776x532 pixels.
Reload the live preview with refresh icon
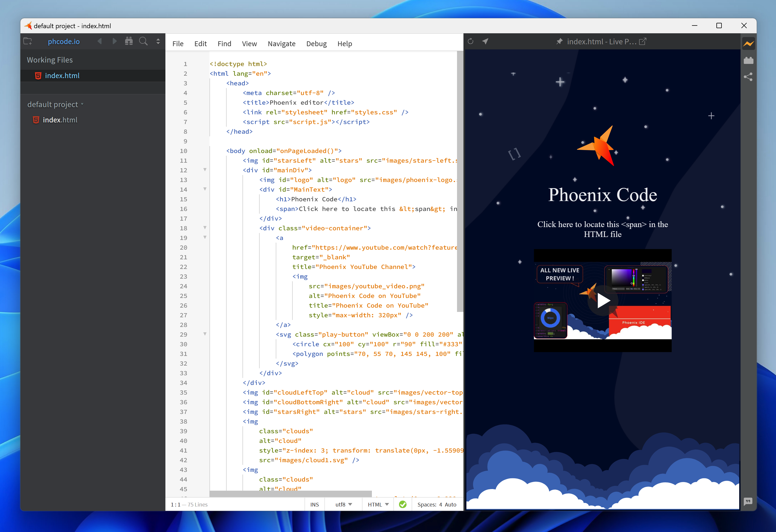click(470, 41)
